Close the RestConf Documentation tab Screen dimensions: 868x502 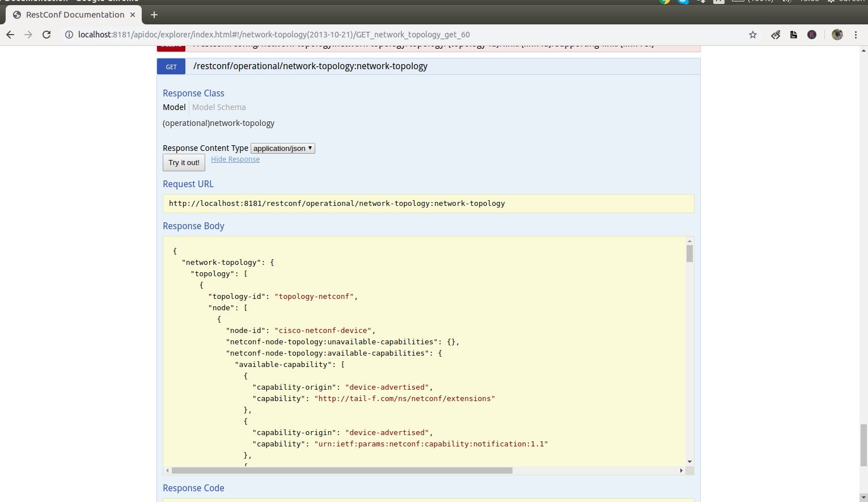click(x=133, y=15)
